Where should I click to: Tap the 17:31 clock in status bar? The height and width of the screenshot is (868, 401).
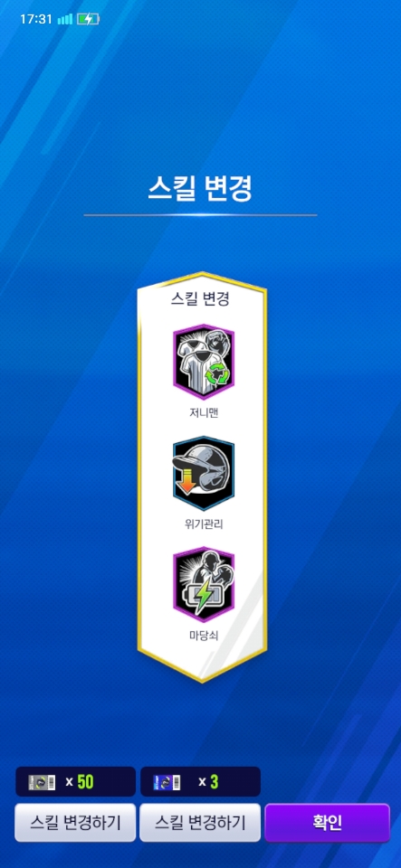[x=36, y=19]
